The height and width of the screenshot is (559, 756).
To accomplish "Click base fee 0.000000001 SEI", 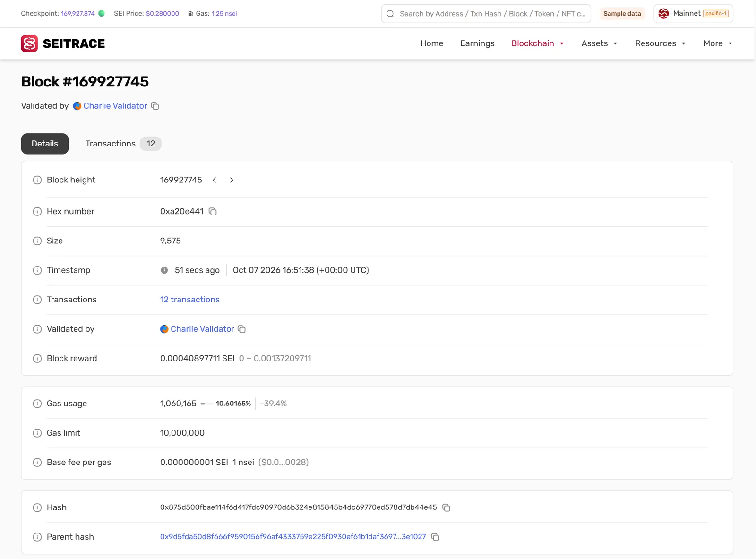I will (x=194, y=462).
